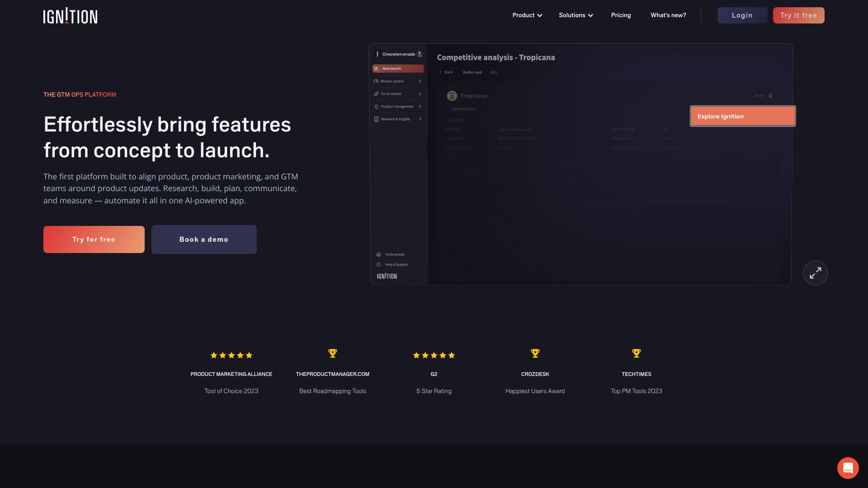Expand Research & Insights sidebar item
The height and width of the screenshot is (488, 868).
[x=397, y=119]
